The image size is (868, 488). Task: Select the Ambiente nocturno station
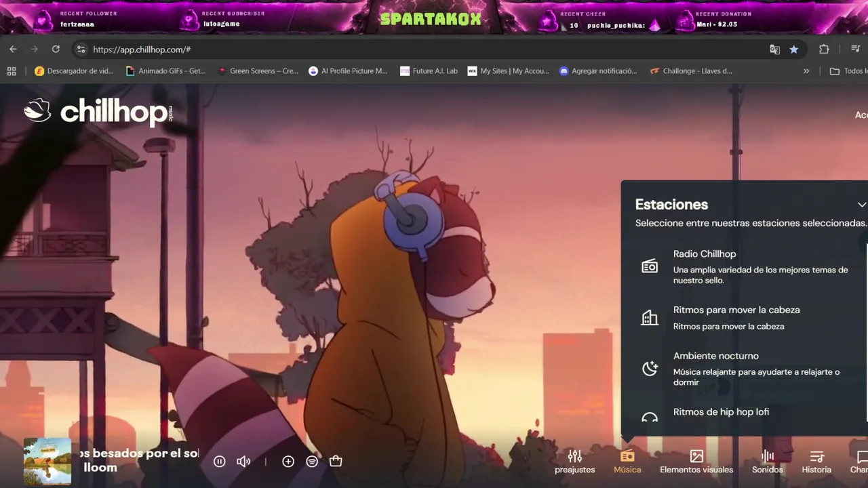pos(746,369)
